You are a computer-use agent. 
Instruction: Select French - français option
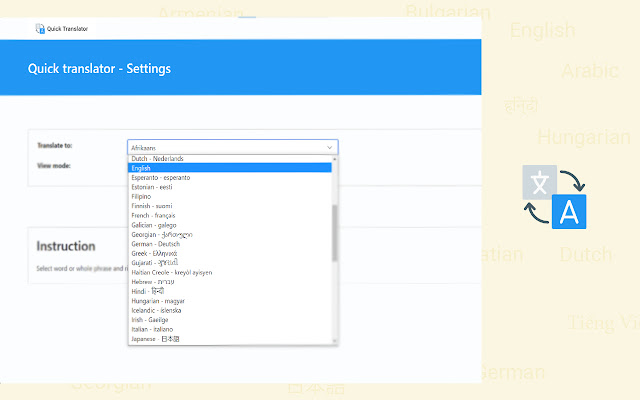(x=230, y=215)
